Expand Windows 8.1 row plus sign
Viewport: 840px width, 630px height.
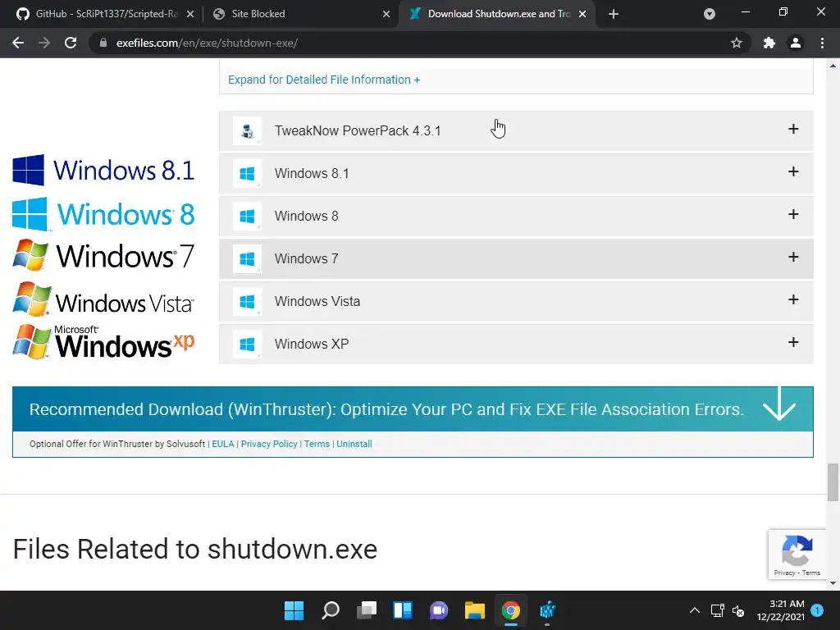coord(793,171)
